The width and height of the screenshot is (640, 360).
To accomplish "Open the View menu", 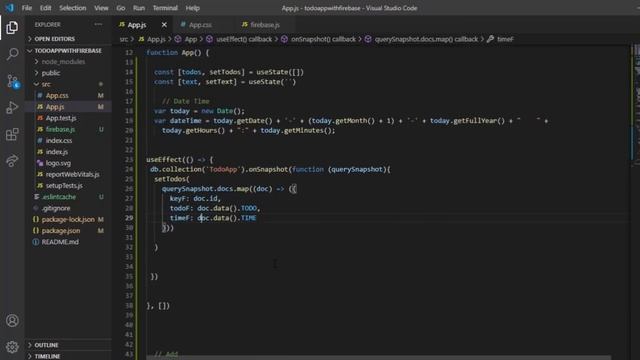I will (x=101, y=8).
